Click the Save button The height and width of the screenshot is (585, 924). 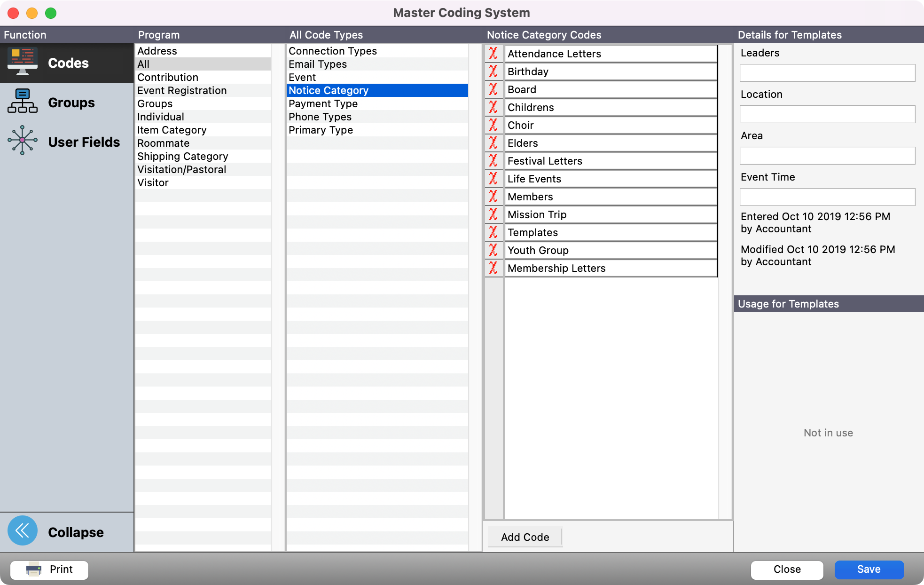pos(869,569)
